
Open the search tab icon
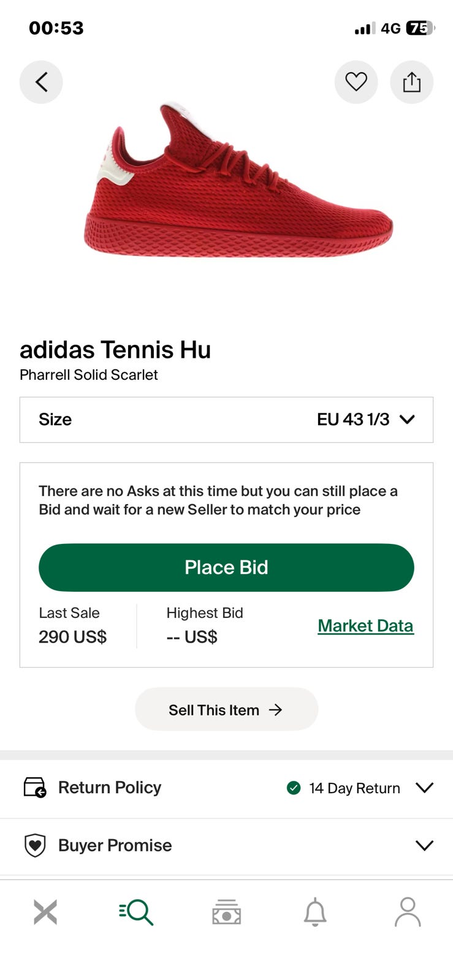click(136, 912)
